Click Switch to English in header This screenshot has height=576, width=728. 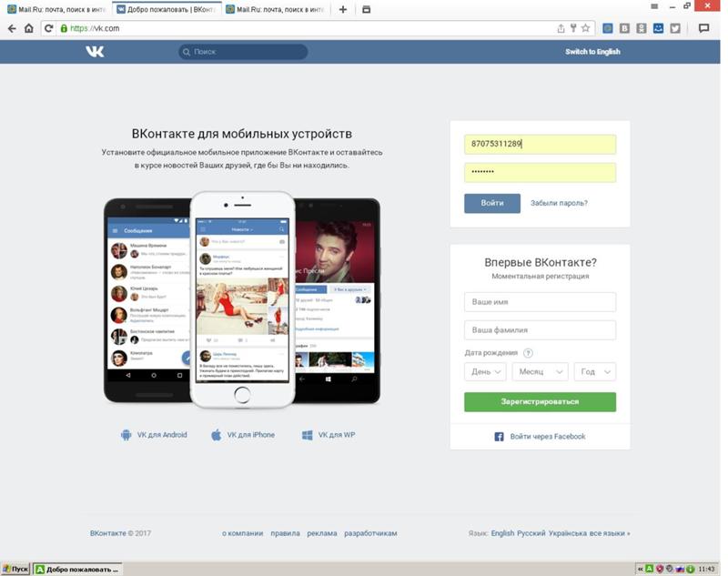click(x=592, y=52)
